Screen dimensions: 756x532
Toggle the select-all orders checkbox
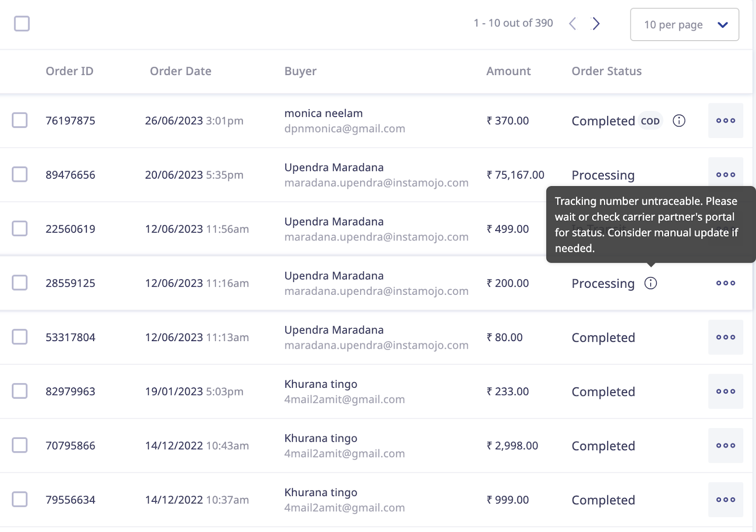pyautogui.click(x=22, y=24)
